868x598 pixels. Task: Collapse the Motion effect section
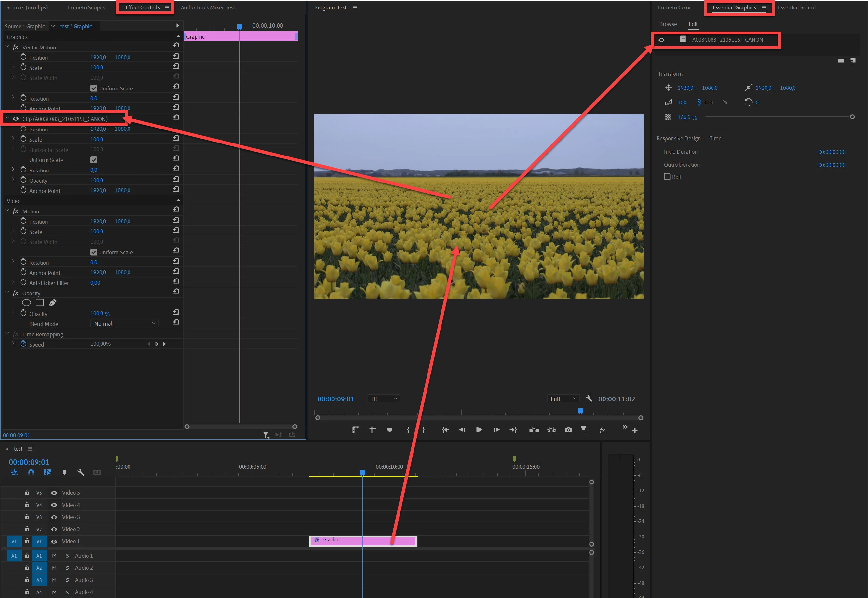pyautogui.click(x=7, y=211)
